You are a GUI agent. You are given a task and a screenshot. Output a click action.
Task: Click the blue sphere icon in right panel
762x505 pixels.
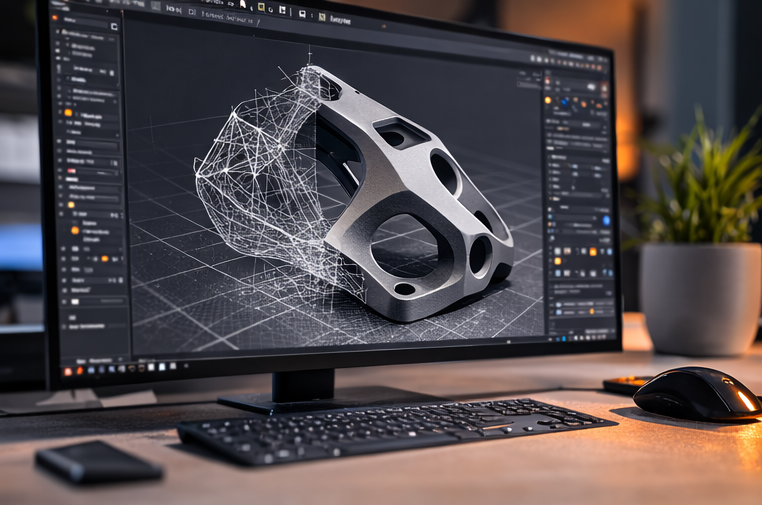[x=565, y=102]
